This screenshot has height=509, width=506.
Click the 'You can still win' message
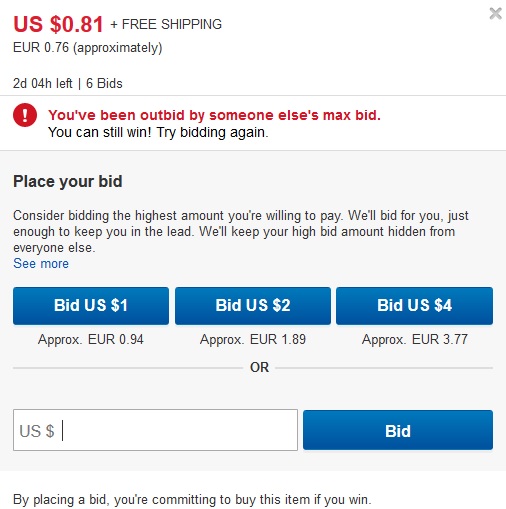pos(158,132)
